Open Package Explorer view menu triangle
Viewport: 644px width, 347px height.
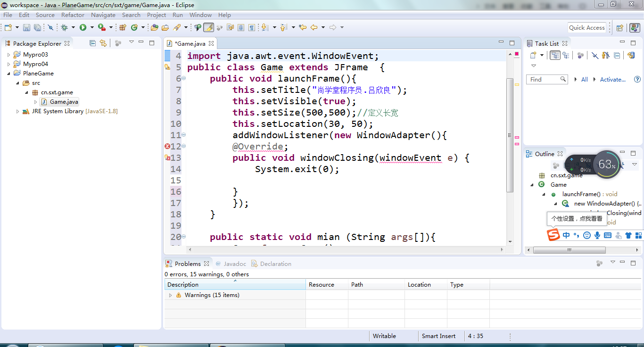click(x=132, y=42)
